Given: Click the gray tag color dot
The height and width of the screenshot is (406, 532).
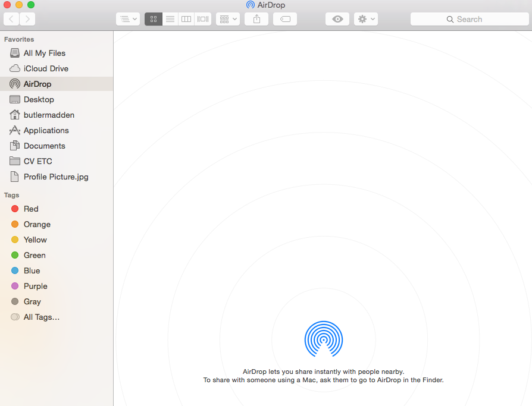Looking at the screenshot, I should click(x=15, y=301).
